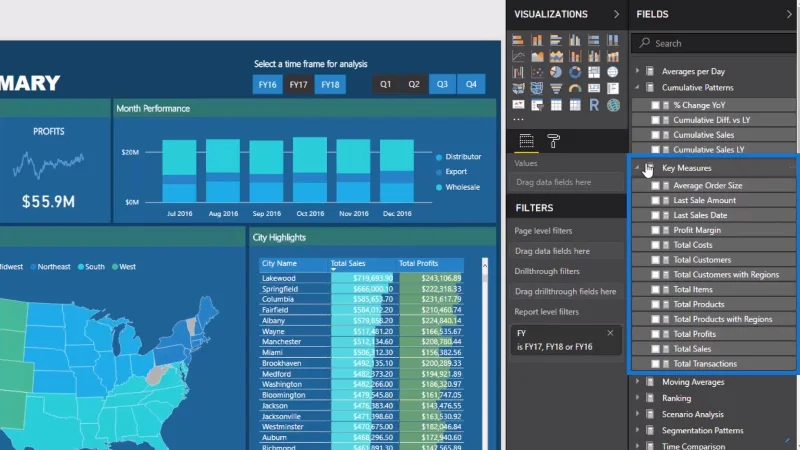Collapse the Cumulative Patterns table
Screen dimensions: 800x450
[637, 87]
